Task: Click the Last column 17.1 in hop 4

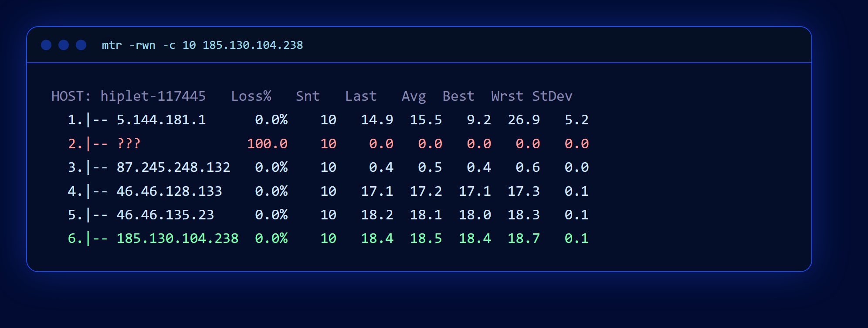Action: click(x=377, y=191)
